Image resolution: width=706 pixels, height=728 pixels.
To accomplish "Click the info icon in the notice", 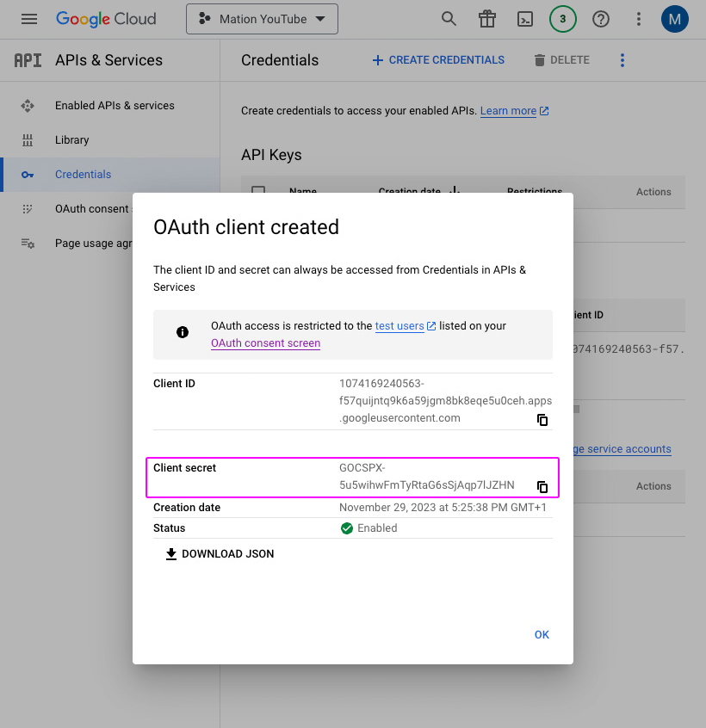I will pos(183,332).
